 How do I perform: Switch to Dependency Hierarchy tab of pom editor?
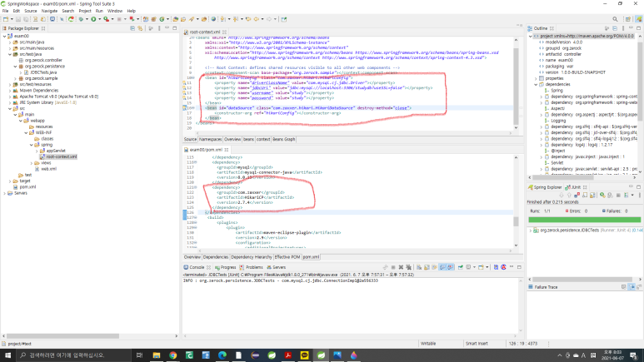pyautogui.click(x=252, y=257)
